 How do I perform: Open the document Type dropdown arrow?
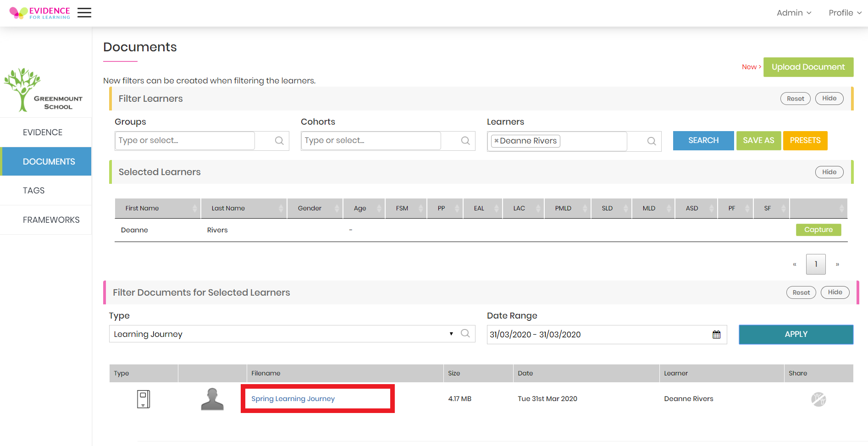[x=451, y=334]
